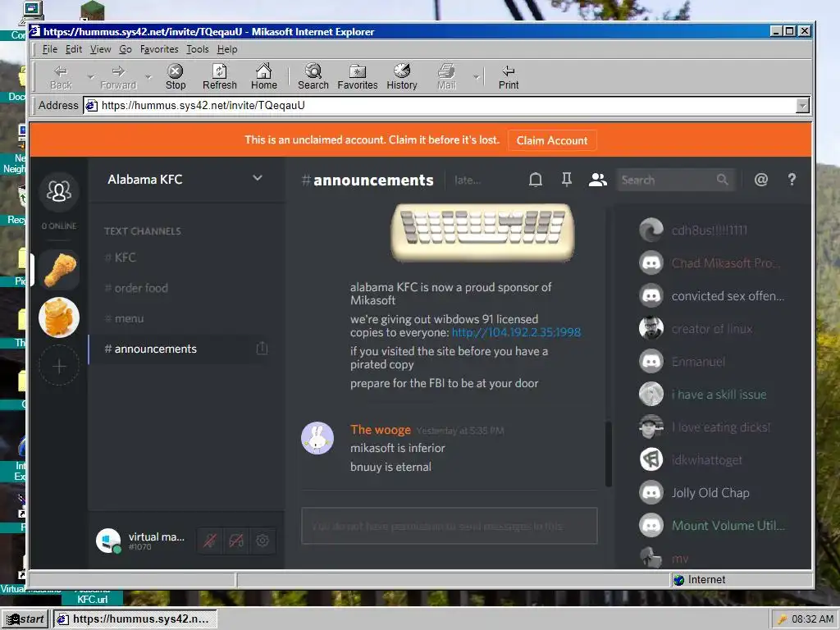This screenshot has height=630, width=840.
Task: Open the Help menu
Action: coord(227,49)
